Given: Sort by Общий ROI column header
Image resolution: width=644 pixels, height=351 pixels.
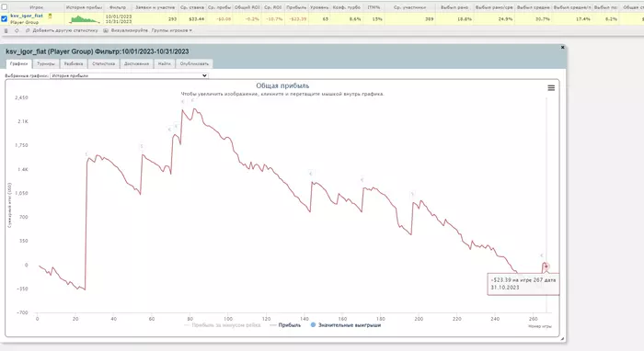Looking at the screenshot, I should [x=247, y=7].
